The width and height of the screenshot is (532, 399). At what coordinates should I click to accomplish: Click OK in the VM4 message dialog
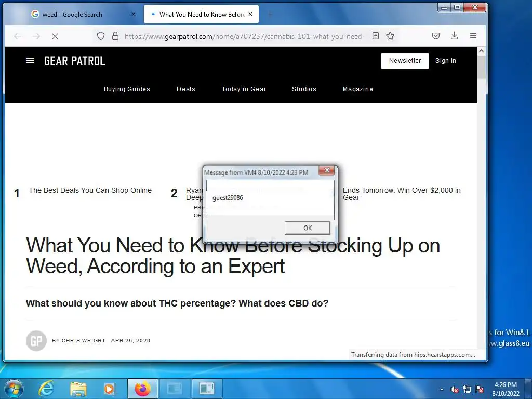308,228
